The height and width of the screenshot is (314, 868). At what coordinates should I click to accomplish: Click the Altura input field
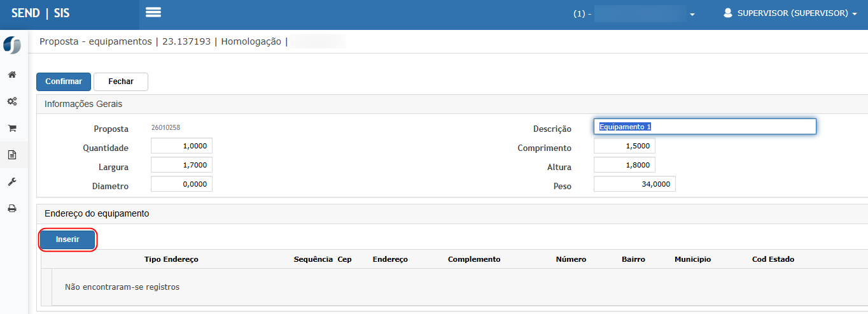(x=624, y=165)
